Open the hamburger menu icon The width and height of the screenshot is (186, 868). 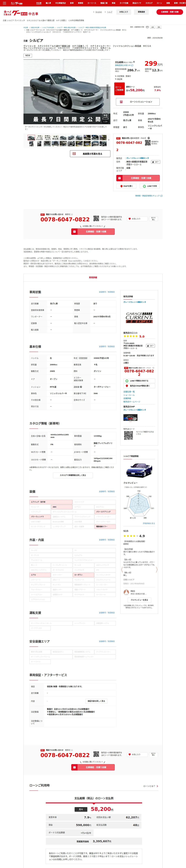tap(4, 3)
